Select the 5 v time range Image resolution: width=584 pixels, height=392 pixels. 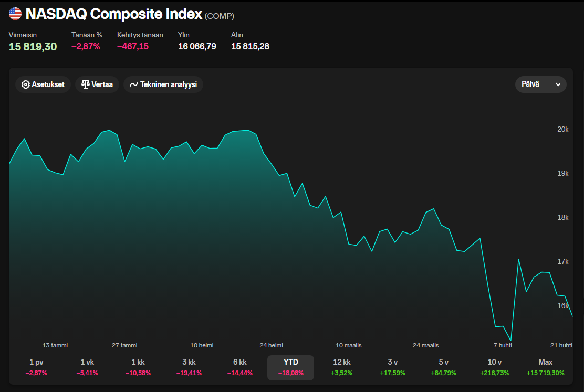click(x=443, y=367)
